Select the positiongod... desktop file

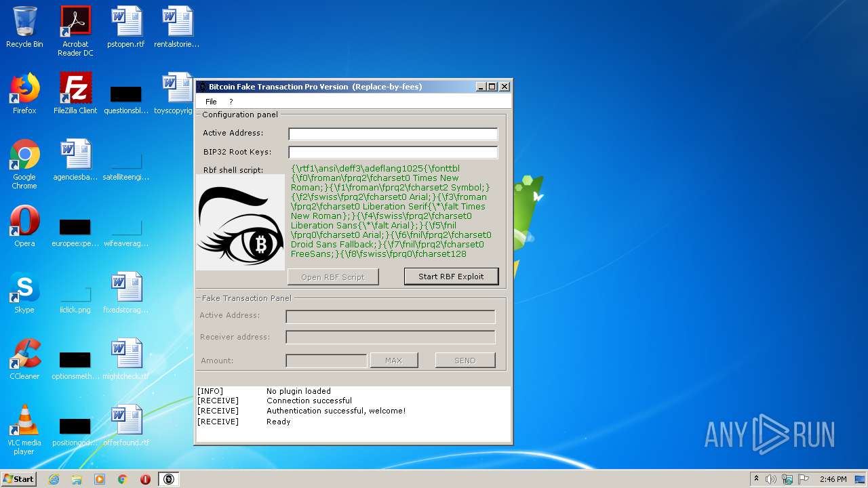pyautogui.click(x=75, y=431)
